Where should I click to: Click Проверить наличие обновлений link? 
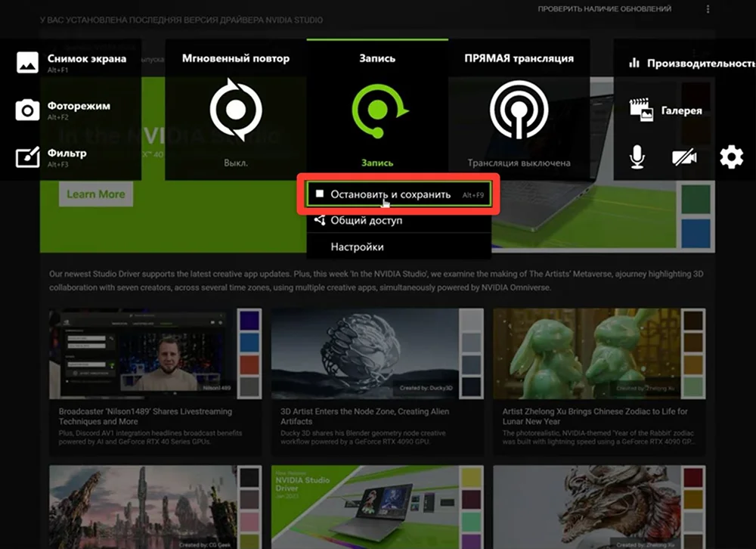tap(604, 9)
